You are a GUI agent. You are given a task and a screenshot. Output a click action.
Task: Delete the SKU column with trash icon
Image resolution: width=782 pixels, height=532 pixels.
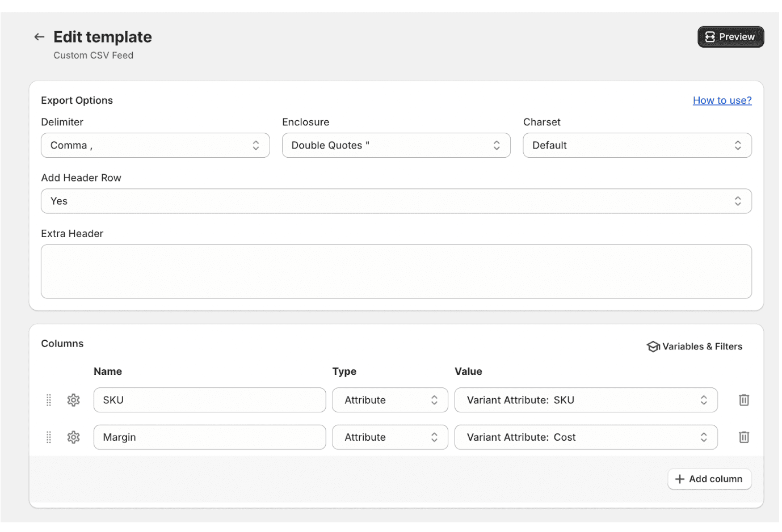pyautogui.click(x=743, y=400)
